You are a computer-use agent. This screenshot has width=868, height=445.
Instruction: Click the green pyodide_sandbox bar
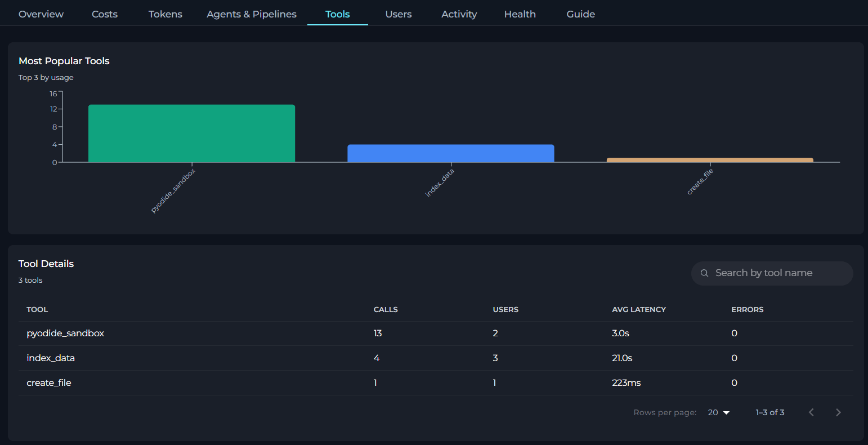tap(192, 133)
